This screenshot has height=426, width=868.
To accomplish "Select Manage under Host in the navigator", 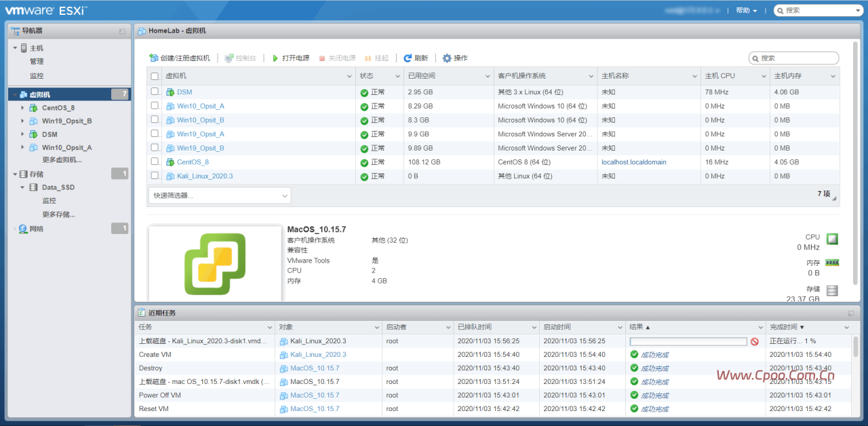I will point(37,62).
